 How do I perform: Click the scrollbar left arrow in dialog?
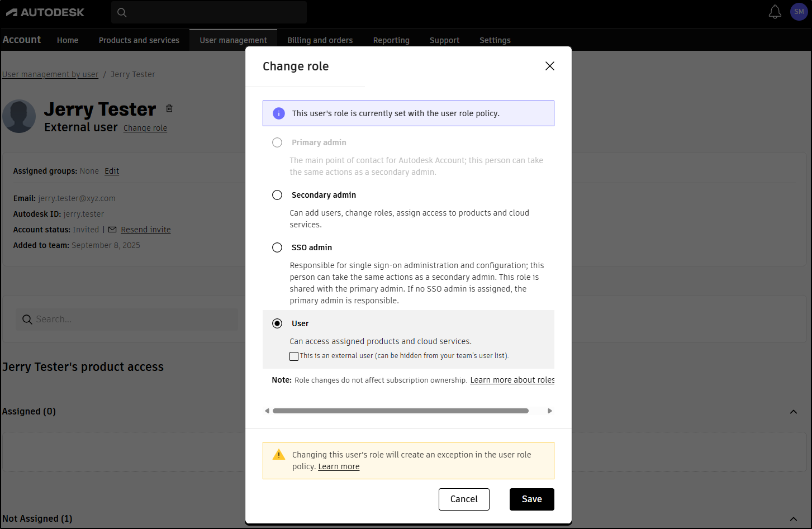coord(267,411)
